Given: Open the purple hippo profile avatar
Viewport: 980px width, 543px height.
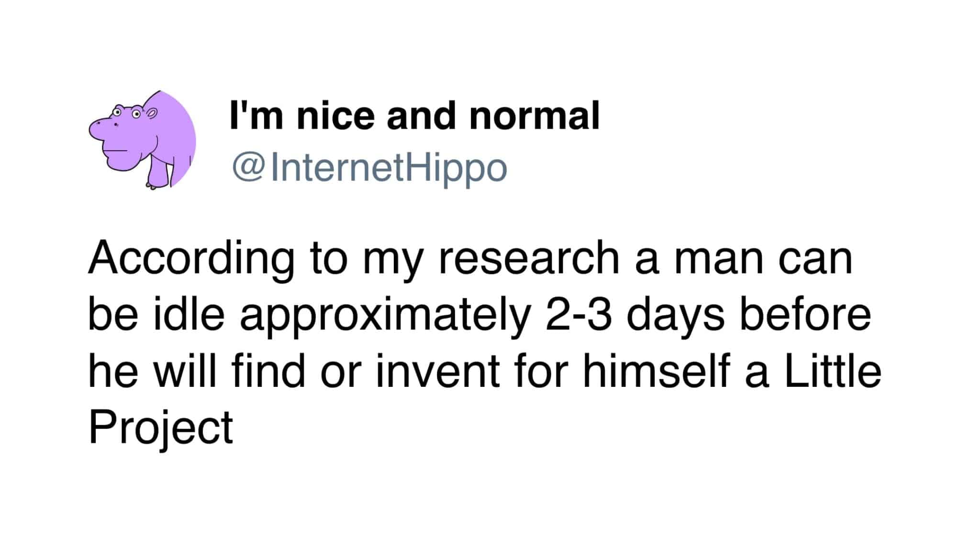Looking at the screenshot, I should point(142,140).
